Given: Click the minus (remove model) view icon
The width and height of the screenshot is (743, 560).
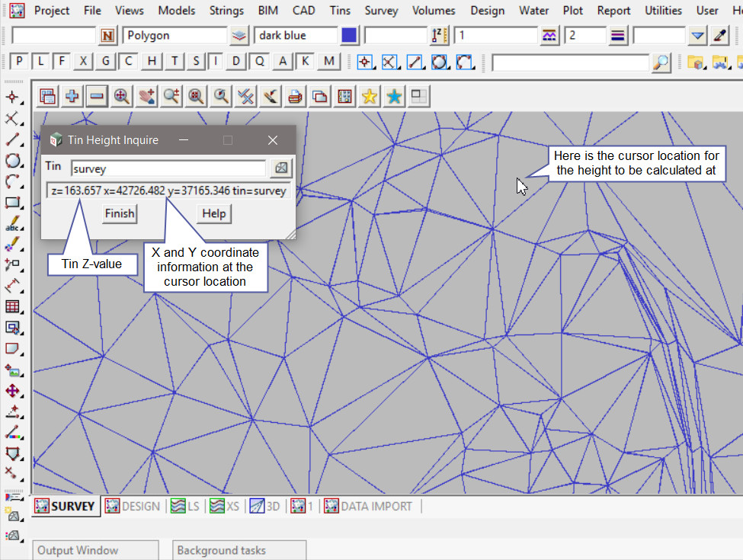Looking at the screenshot, I should [x=97, y=96].
